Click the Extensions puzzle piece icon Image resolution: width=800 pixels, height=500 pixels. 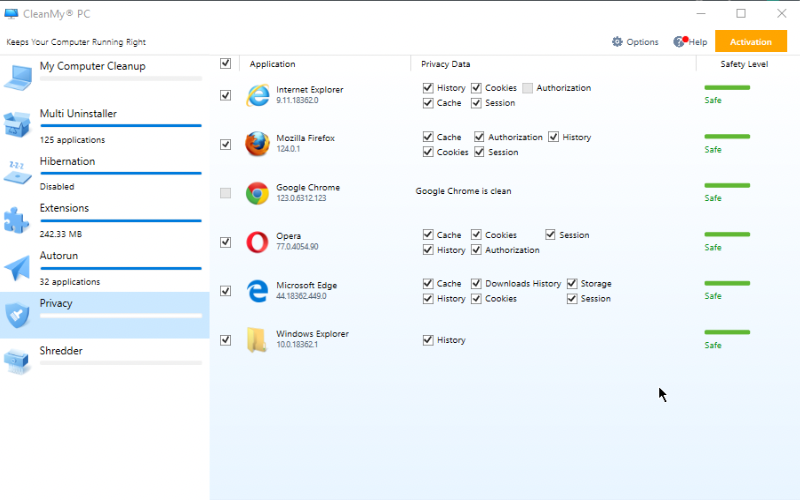pyautogui.click(x=17, y=220)
